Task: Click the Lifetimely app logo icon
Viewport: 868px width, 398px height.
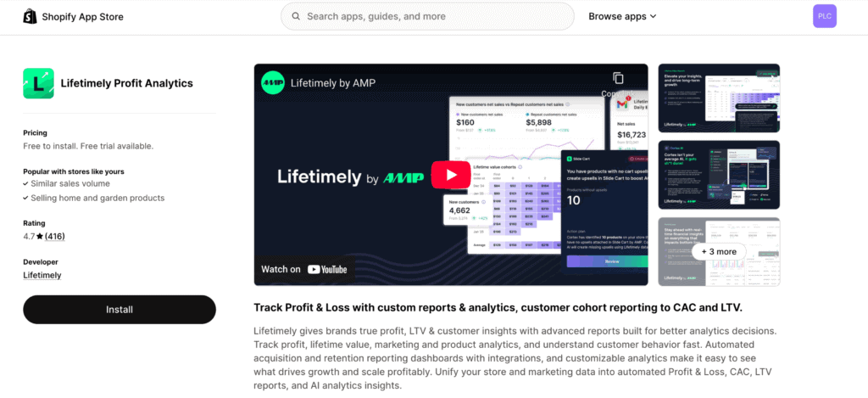Action: tap(38, 84)
